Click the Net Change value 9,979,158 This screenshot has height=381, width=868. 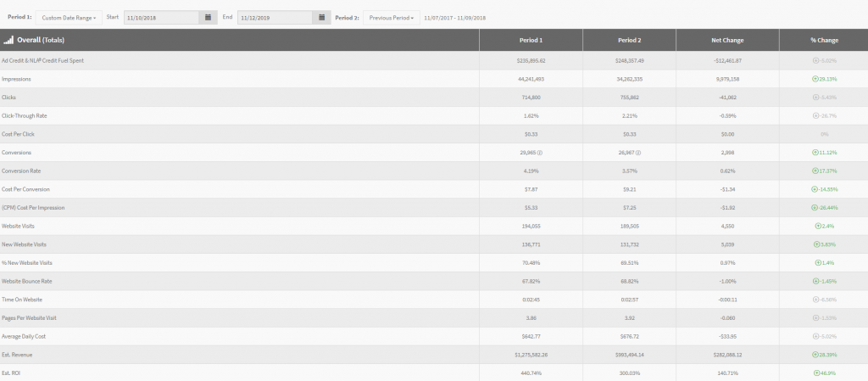tap(727, 79)
